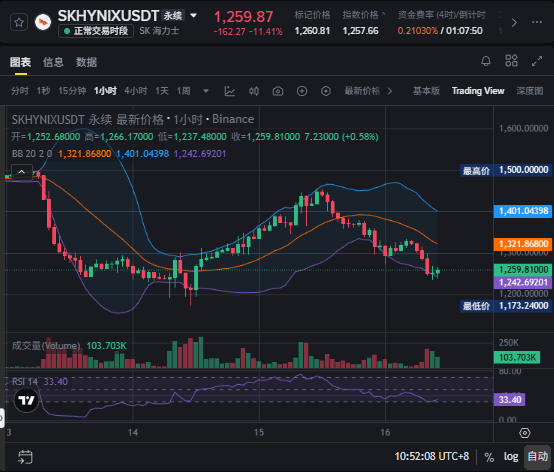Click the green 103.703K volume axis label
This screenshot has height=472, width=554.
pos(517,358)
